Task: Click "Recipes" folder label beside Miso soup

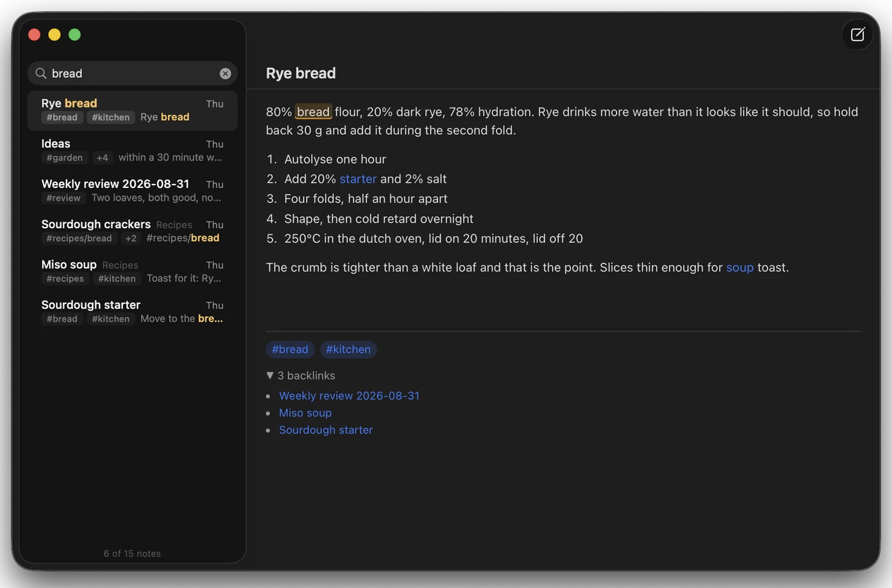Action: pos(120,265)
